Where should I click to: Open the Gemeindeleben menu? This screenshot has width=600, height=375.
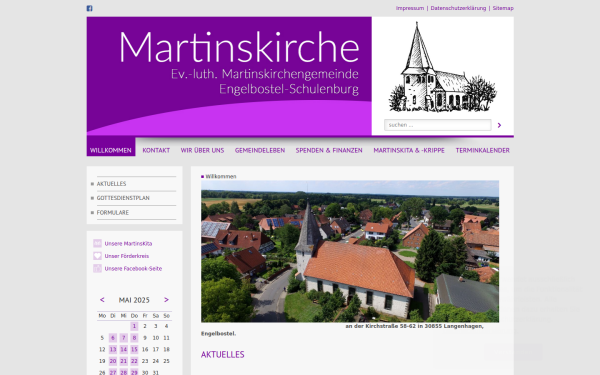point(260,150)
